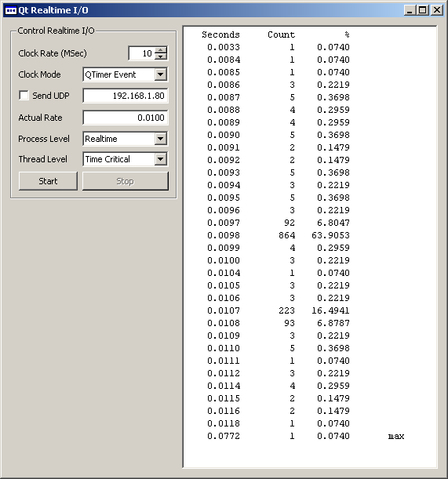Click the Qt Realtime I/O title bar icon

[11, 10]
